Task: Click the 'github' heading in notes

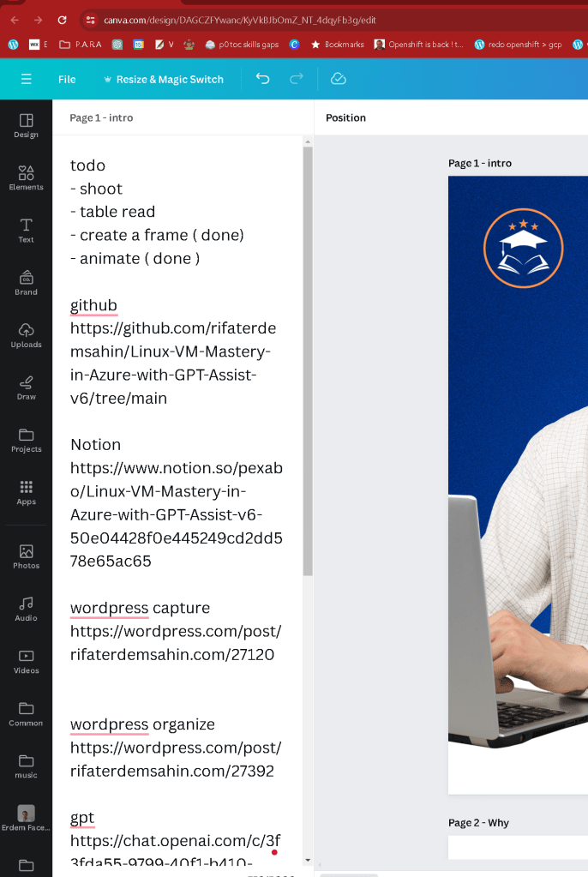Action: pyautogui.click(x=93, y=305)
